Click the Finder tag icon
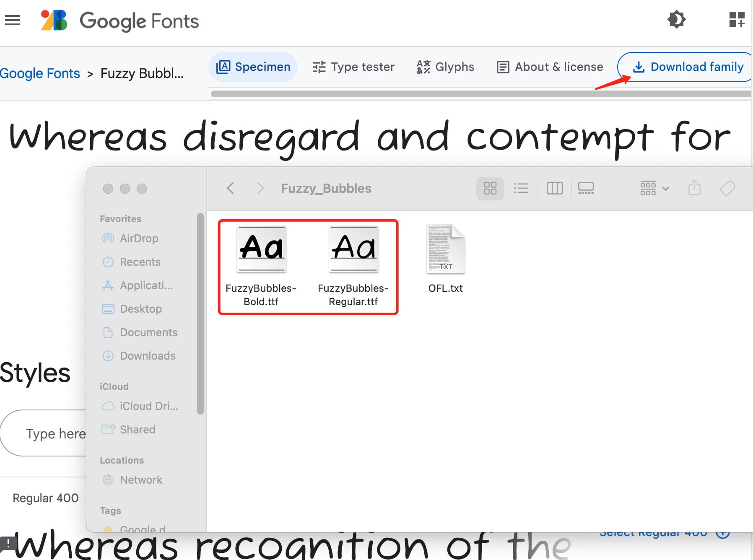 coord(727,188)
